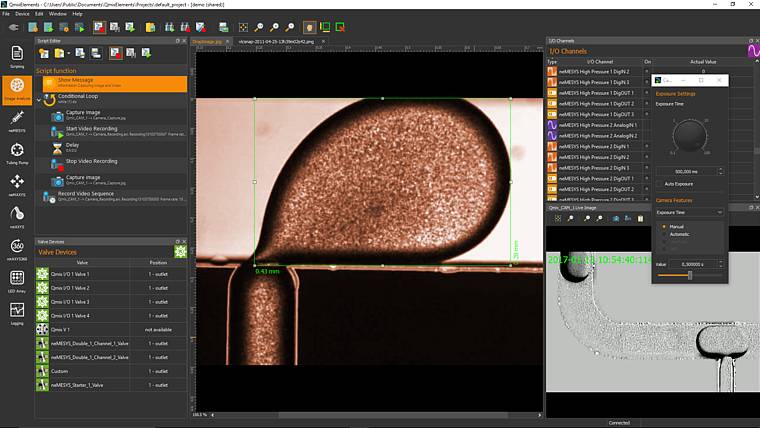Open the File menu
Viewport: 760px width, 428px height.
[x=6, y=14]
